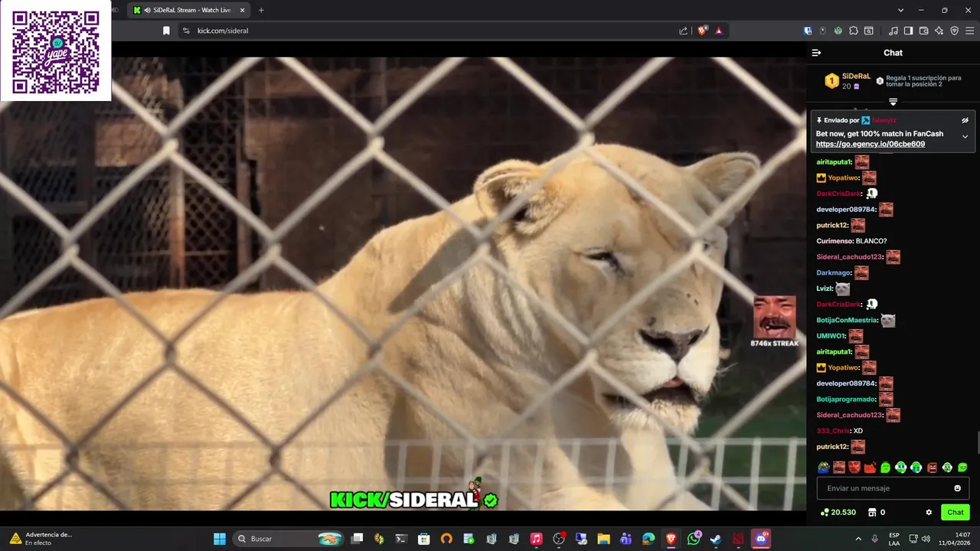Expand the pinned FanCash message

click(x=965, y=137)
